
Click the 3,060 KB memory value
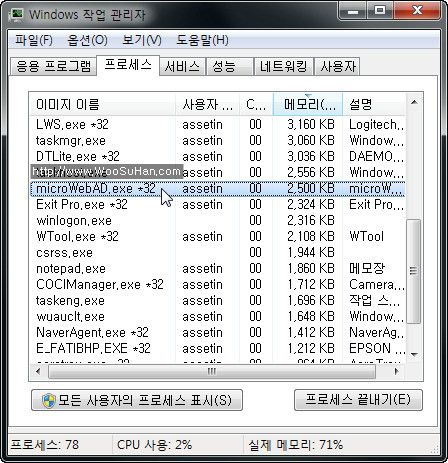311,140
